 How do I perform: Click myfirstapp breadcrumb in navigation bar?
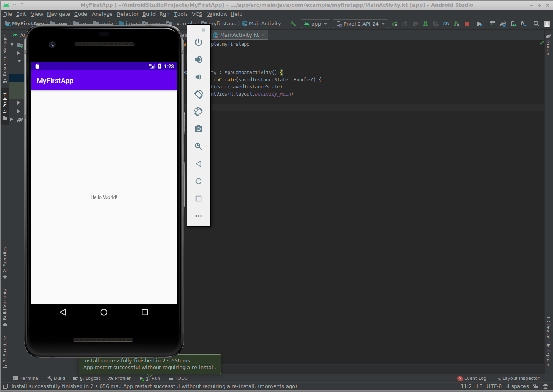pyautogui.click(x=219, y=24)
